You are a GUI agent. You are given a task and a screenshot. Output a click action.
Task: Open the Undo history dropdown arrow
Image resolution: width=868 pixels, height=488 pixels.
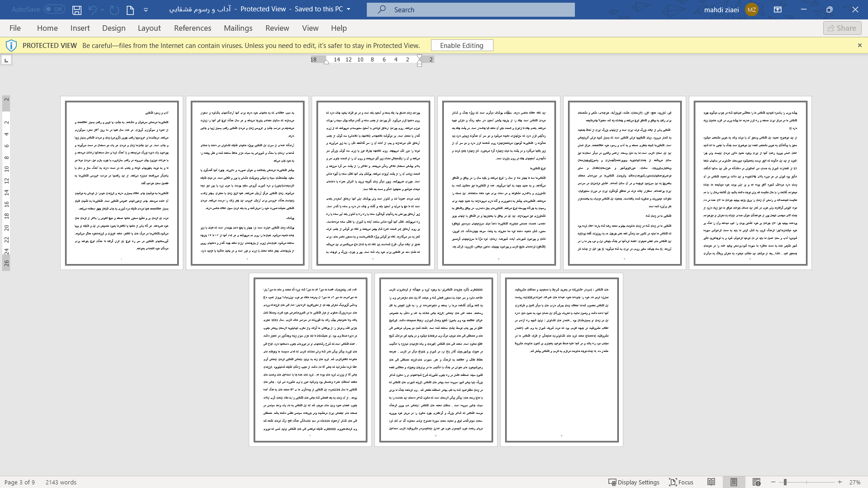103,9
